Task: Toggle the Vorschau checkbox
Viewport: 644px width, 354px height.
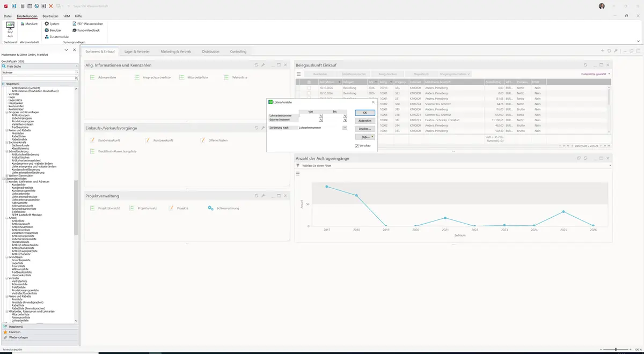Action: [x=356, y=146]
